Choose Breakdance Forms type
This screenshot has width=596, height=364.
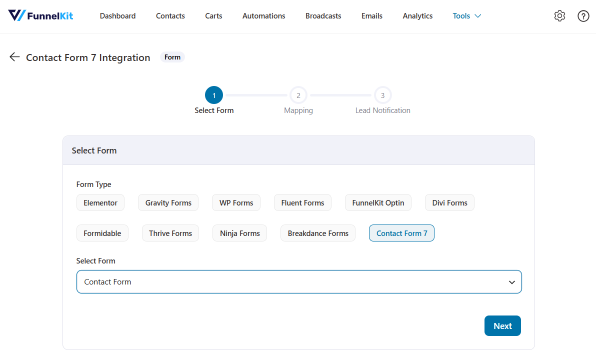(318, 233)
